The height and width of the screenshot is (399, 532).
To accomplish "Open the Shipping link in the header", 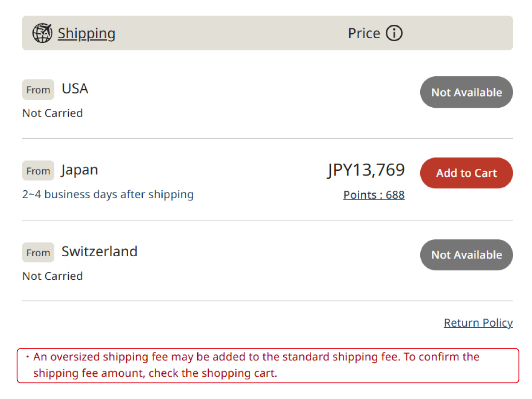I will 86,33.
